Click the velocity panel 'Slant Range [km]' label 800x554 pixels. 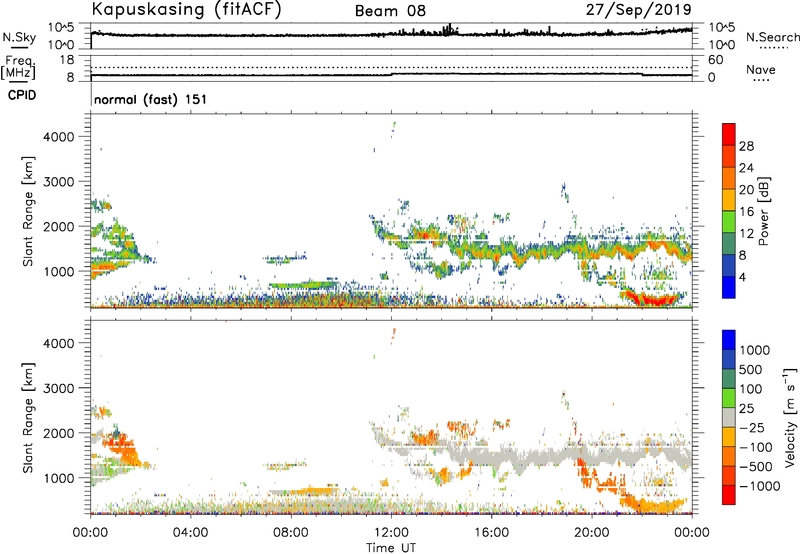[x=28, y=417]
